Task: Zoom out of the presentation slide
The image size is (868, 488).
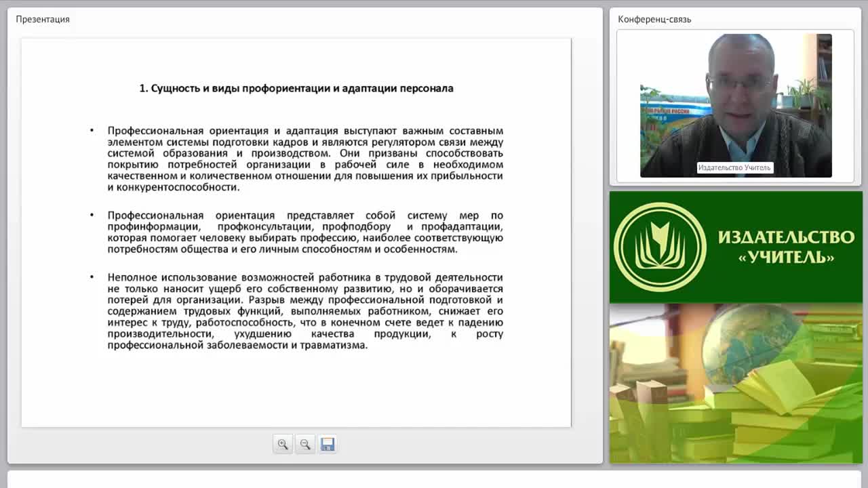Action: pyautogui.click(x=305, y=445)
